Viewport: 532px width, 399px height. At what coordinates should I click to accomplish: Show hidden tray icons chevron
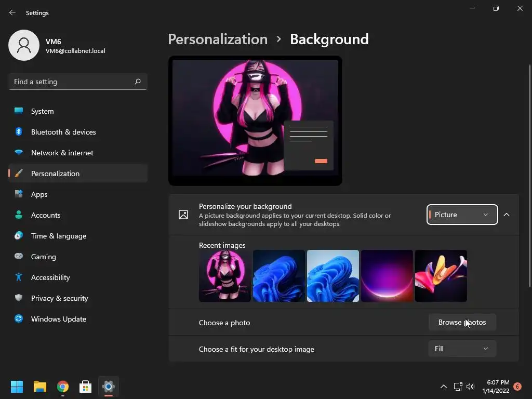pos(444,387)
